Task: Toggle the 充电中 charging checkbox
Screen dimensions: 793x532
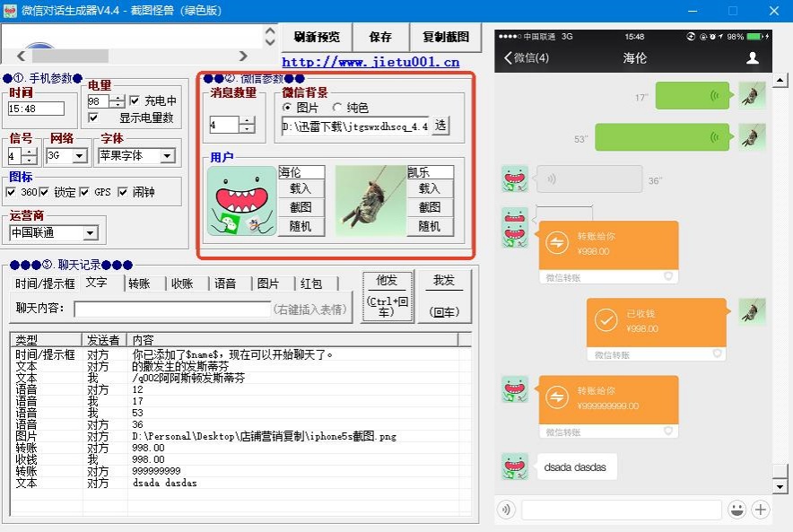Action: click(x=135, y=100)
